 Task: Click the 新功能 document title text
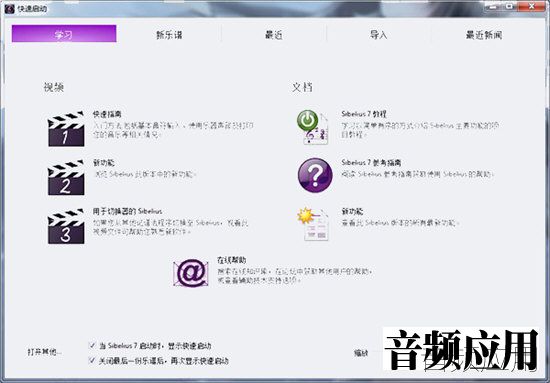coord(353,211)
